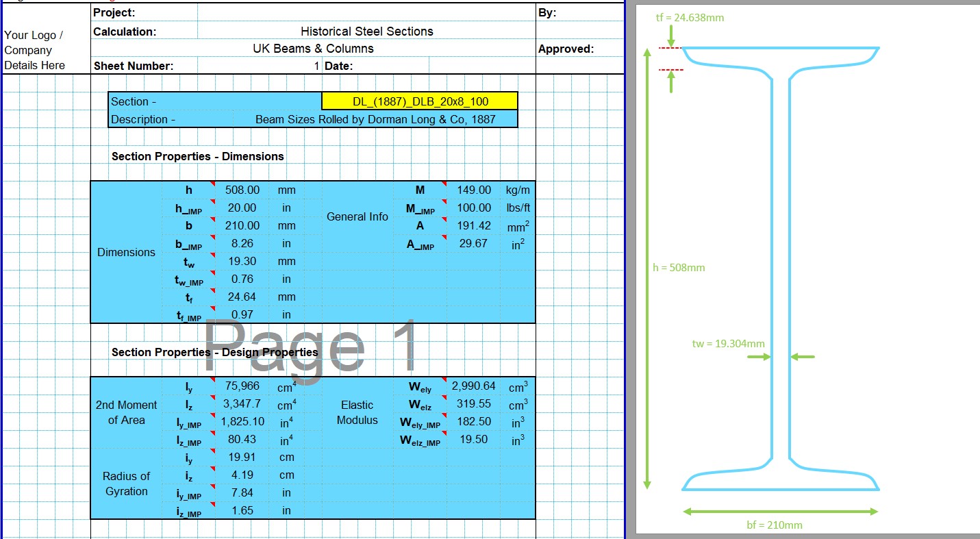Select the yellow section cell DL_(1887)_DLB_20x8_100

[x=420, y=101]
